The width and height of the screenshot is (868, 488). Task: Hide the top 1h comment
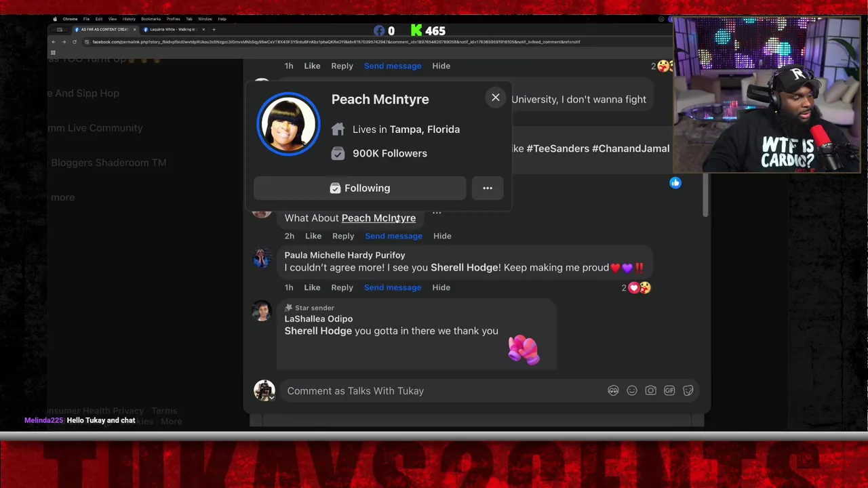441,66
